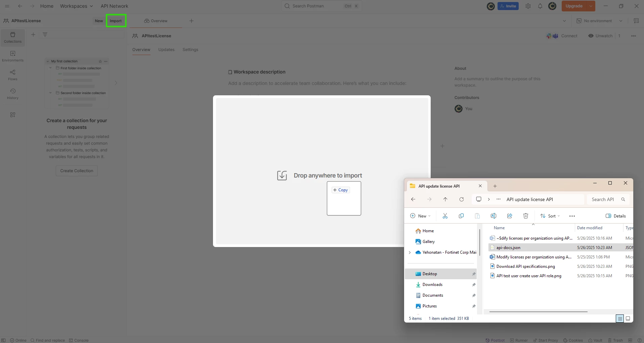644x343 pixels.
Task: Select Download API specifications.png file
Action: [x=526, y=266]
